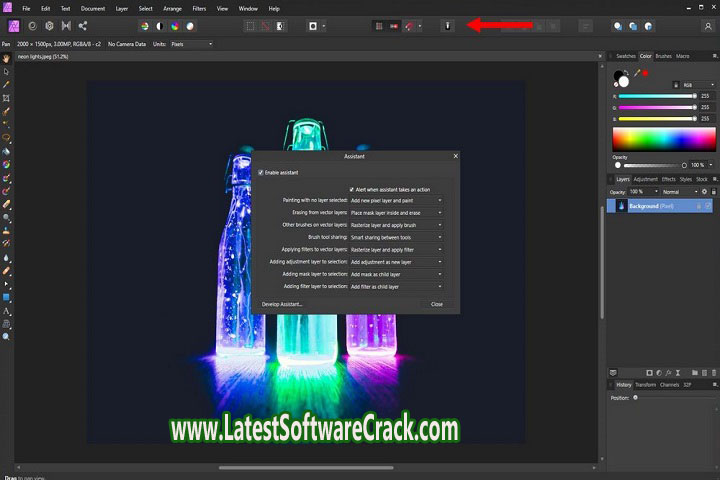Viewport: 720px width, 480px height.
Task: Toggle visibility checkbox of Background layer
Action: pos(708,206)
